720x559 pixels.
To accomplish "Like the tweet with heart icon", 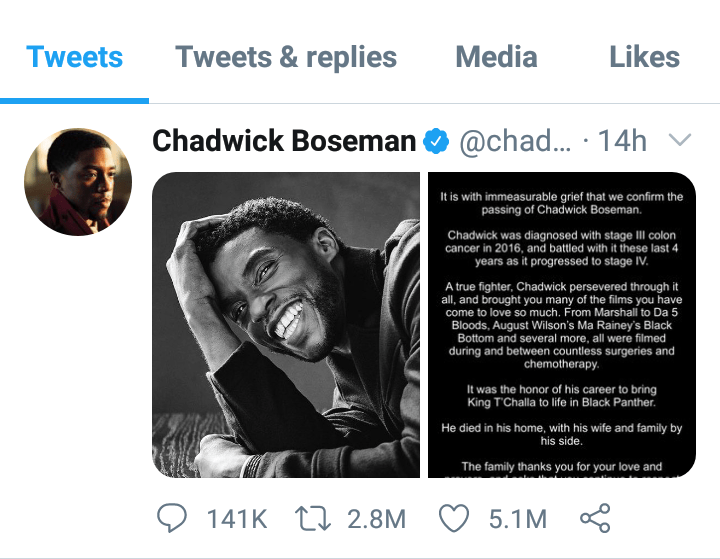I will (x=454, y=518).
